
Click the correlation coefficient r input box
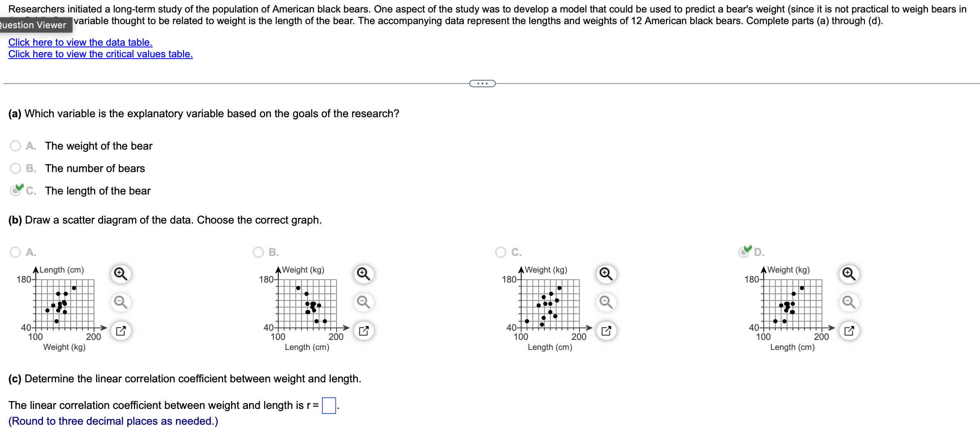(x=329, y=405)
